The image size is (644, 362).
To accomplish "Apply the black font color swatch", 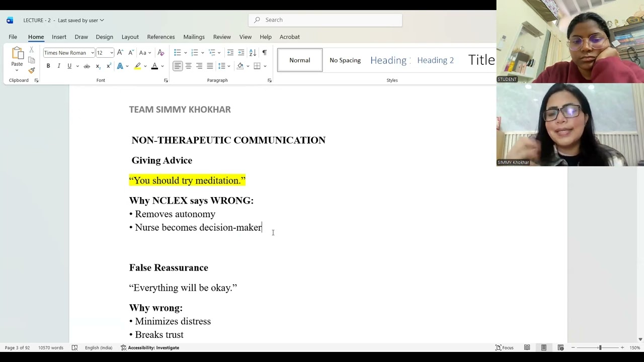I will tap(154, 66).
